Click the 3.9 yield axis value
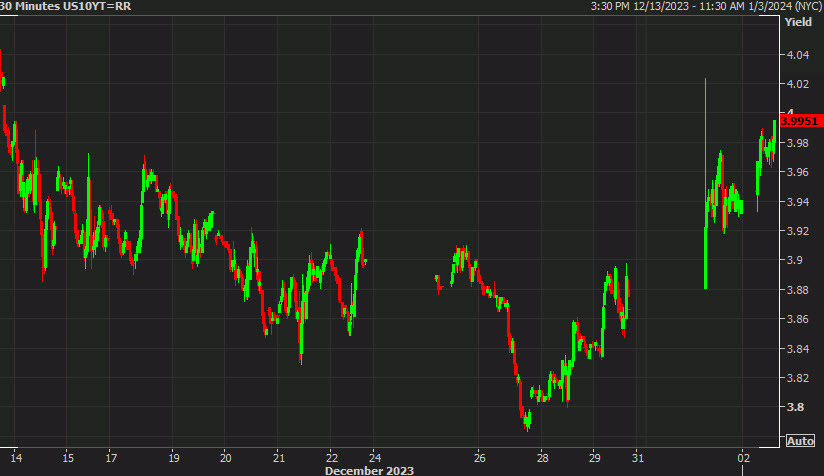The height and width of the screenshot is (476, 824). point(795,261)
